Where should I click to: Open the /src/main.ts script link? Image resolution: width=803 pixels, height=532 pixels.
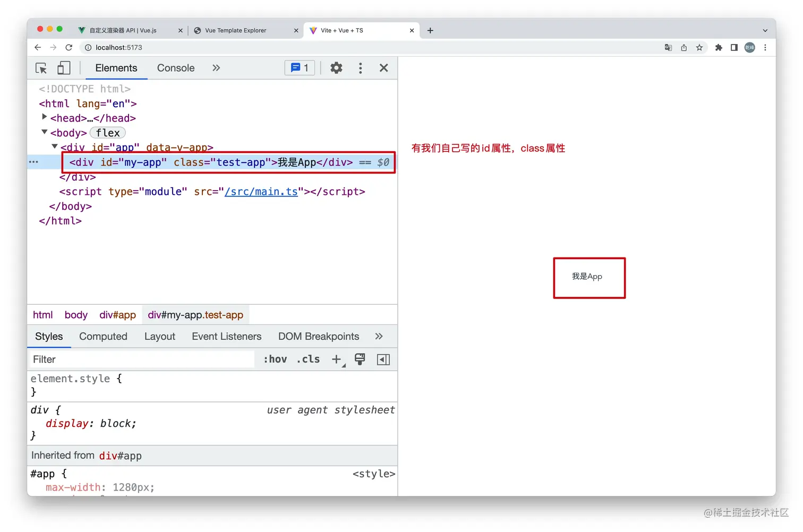(x=261, y=192)
